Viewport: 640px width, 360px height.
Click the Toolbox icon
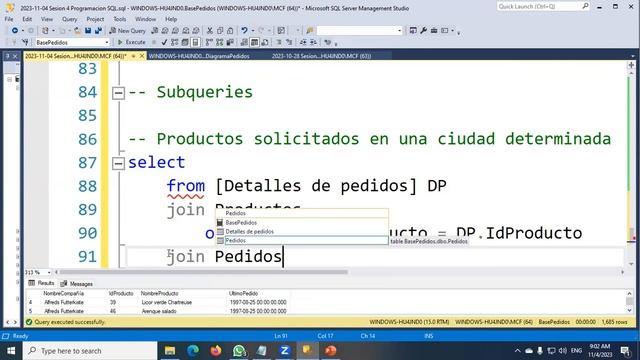(434, 31)
